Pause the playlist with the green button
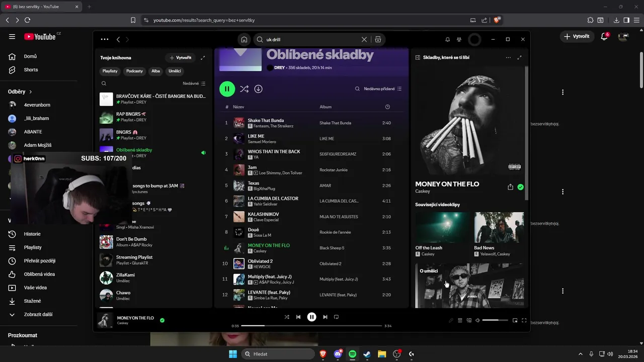The width and height of the screenshot is (644, 362). point(227,88)
